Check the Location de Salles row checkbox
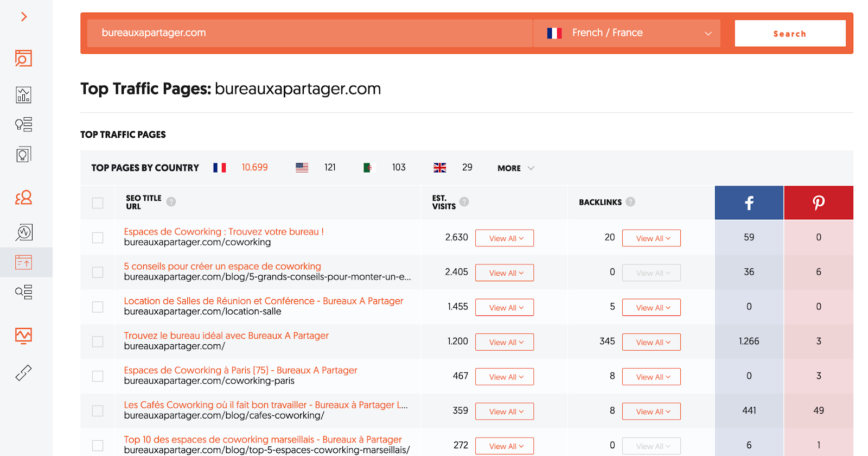This screenshot has height=456, width=868. click(98, 307)
